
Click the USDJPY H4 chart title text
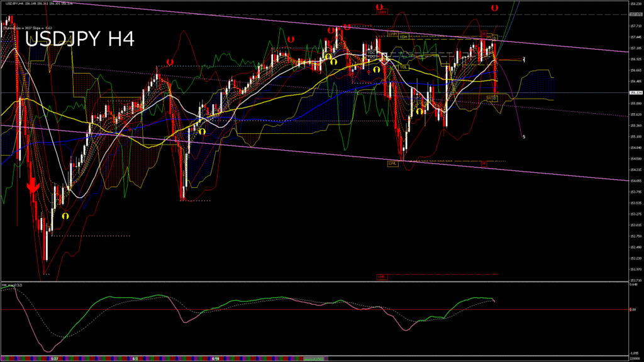click(79, 39)
